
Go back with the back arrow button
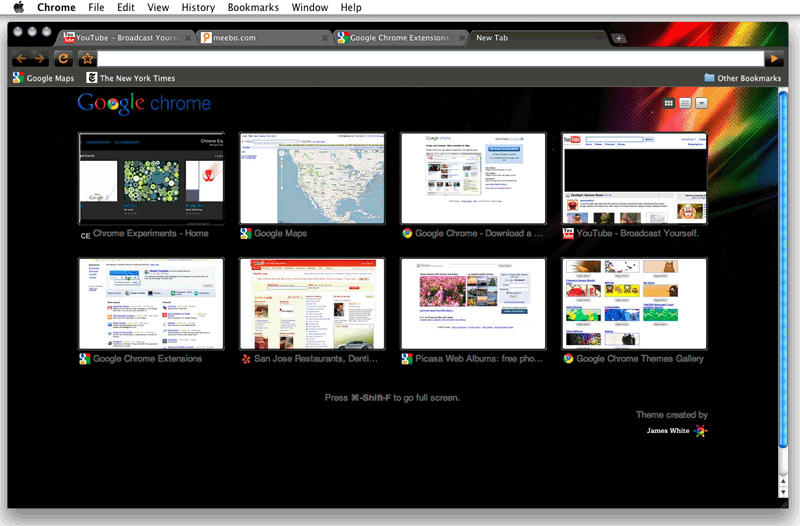pyautogui.click(x=21, y=59)
